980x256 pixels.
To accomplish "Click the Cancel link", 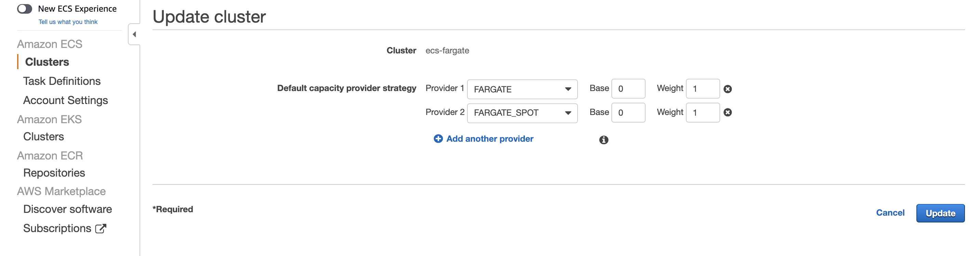I will (890, 213).
